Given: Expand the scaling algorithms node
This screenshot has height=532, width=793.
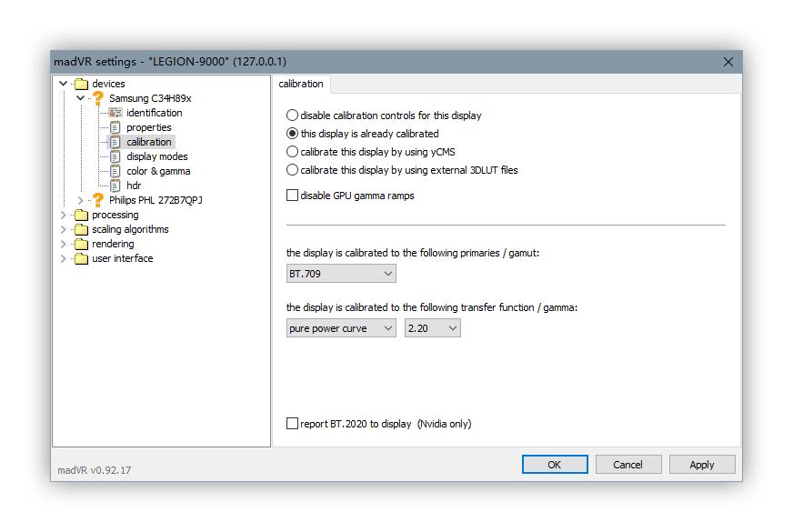Looking at the screenshot, I should click(64, 229).
